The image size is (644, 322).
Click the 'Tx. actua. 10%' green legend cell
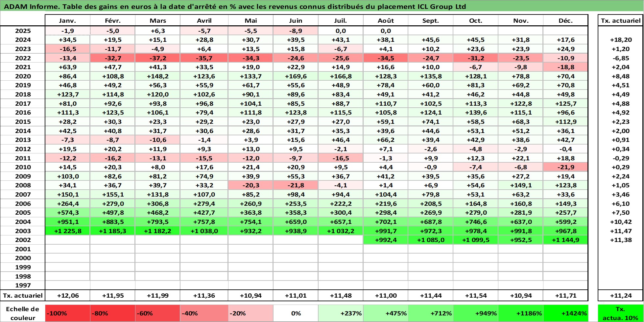point(620,313)
